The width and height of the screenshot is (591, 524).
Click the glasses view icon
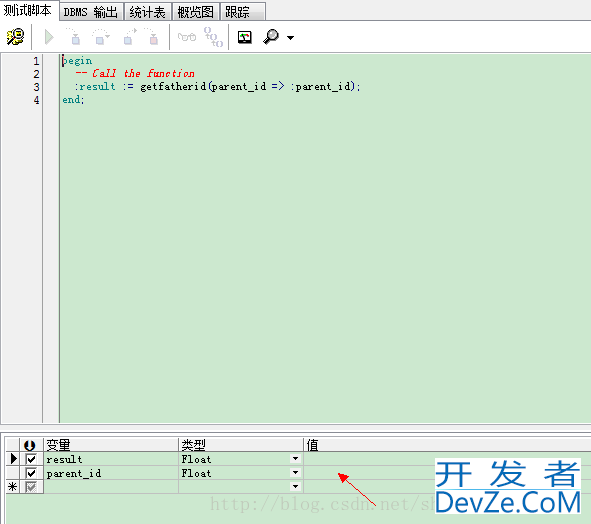point(187,37)
